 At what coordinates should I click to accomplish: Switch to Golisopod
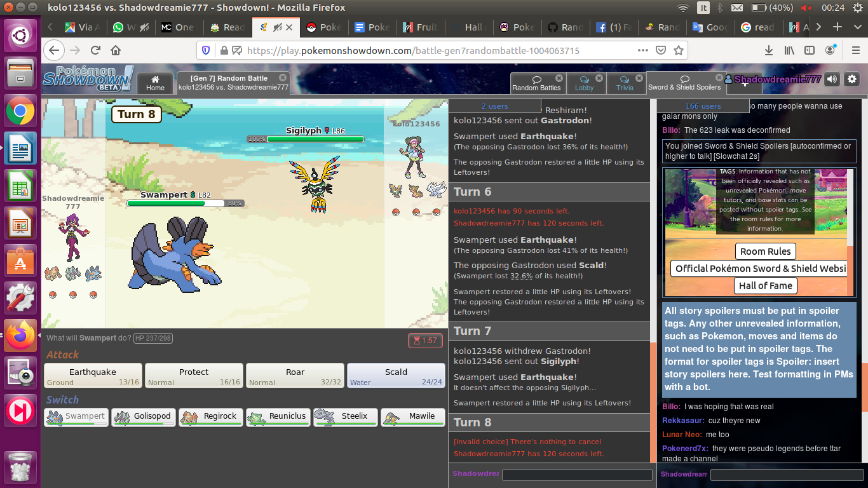pyautogui.click(x=144, y=417)
